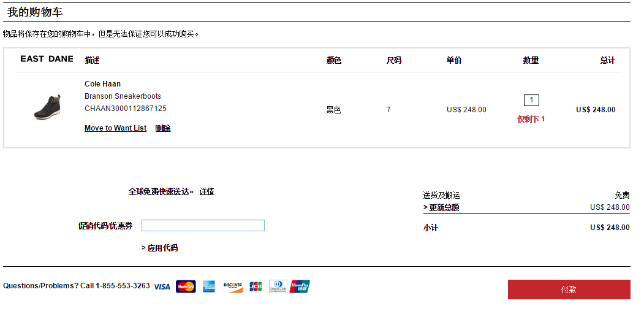Click 删除 to remove the item
Image resolution: width=644 pixels, height=311 pixels.
(163, 128)
